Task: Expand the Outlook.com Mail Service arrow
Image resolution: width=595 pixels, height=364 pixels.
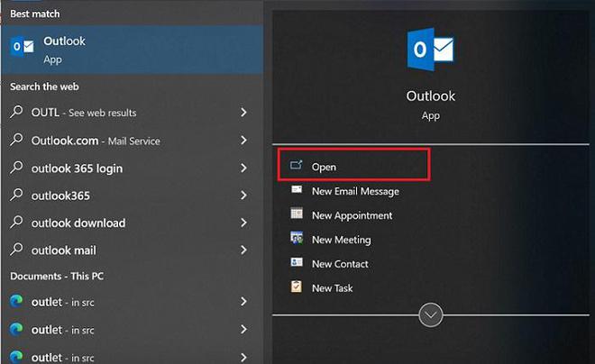Action: pyautogui.click(x=243, y=141)
